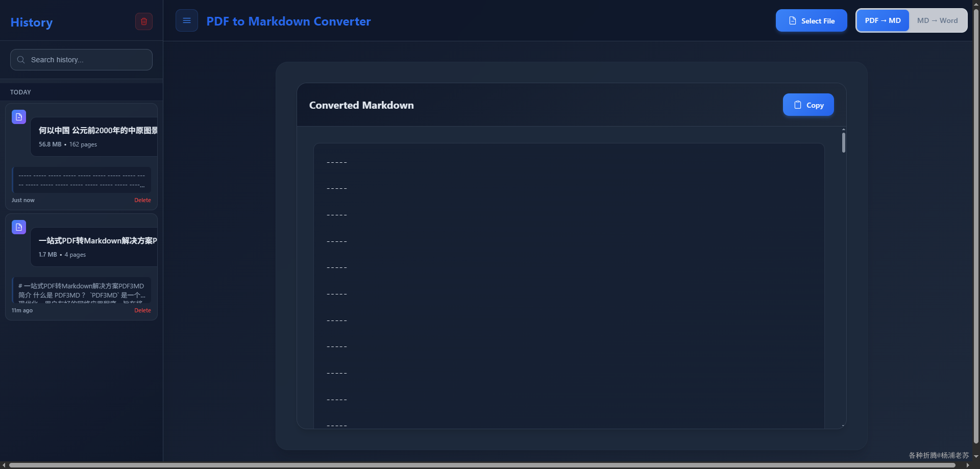Switch to PDF → MD mode
Image resolution: width=980 pixels, height=469 pixels.
click(883, 20)
